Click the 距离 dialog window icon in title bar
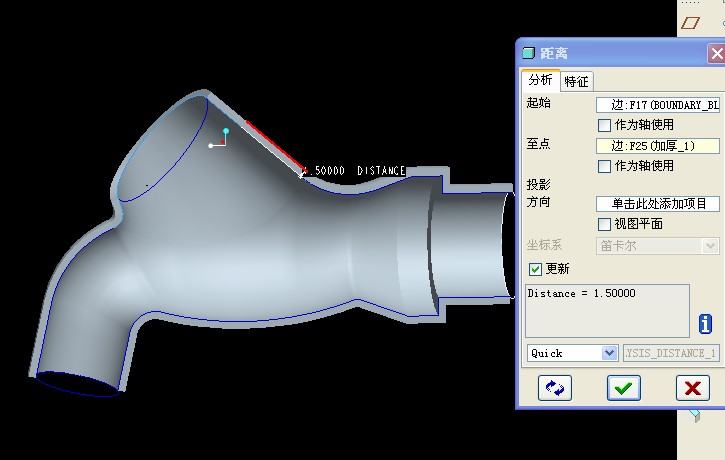This screenshot has height=460, width=725. pos(528,53)
